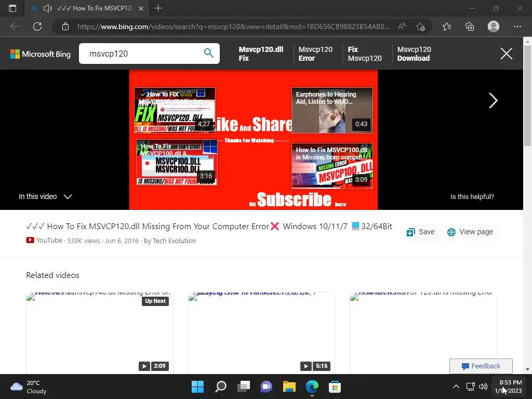The width and height of the screenshot is (532, 399).
Task: Expand In this video dropdown
Action: click(x=45, y=196)
